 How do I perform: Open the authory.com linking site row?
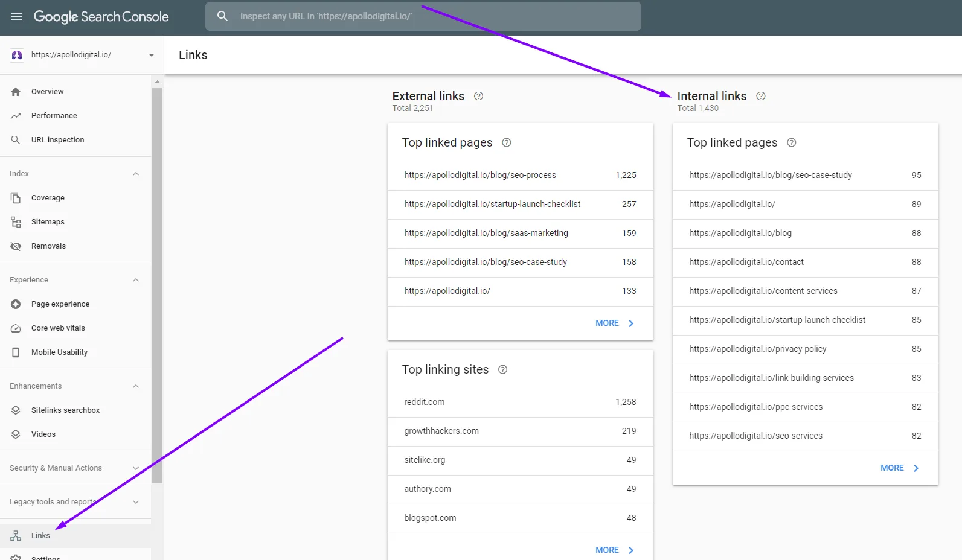(x=521, y=489)
